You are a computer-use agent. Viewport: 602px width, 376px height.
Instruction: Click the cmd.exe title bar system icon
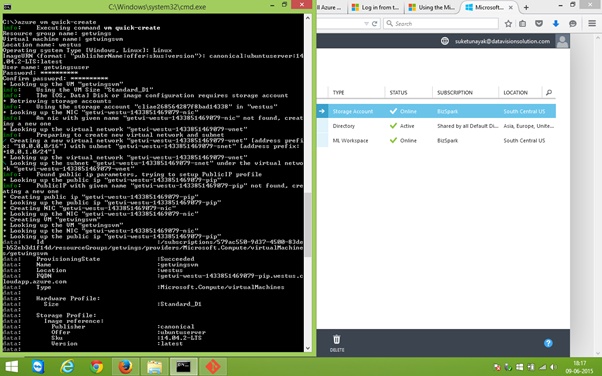pyautogui.click(x=7, y=7)
